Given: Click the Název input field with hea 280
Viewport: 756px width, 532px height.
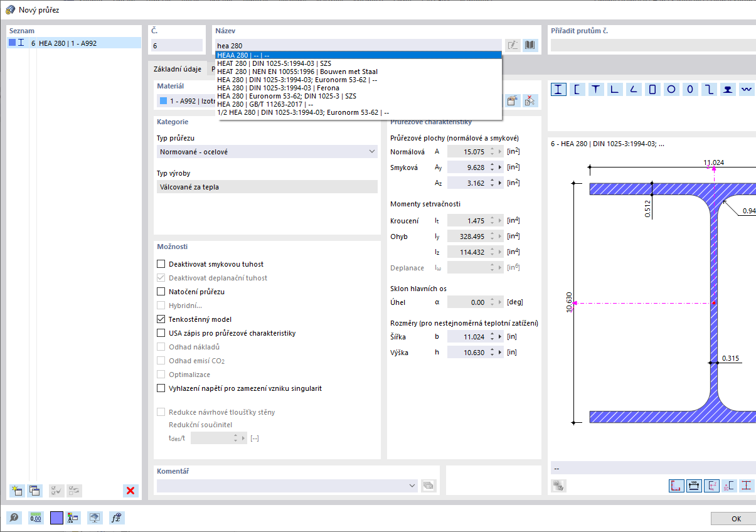Looking at the screenshot, I should pos(358,45).
